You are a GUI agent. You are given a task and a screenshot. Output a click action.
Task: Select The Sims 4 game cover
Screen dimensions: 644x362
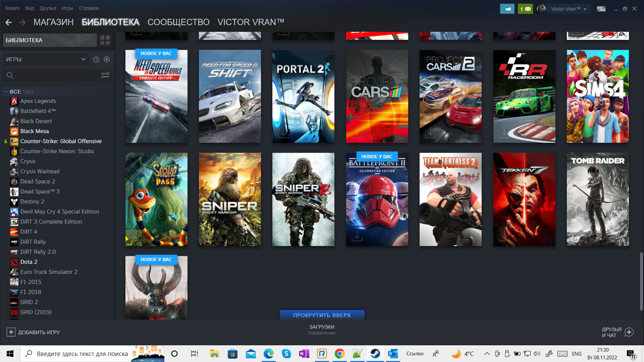click(x=598, y=96)
